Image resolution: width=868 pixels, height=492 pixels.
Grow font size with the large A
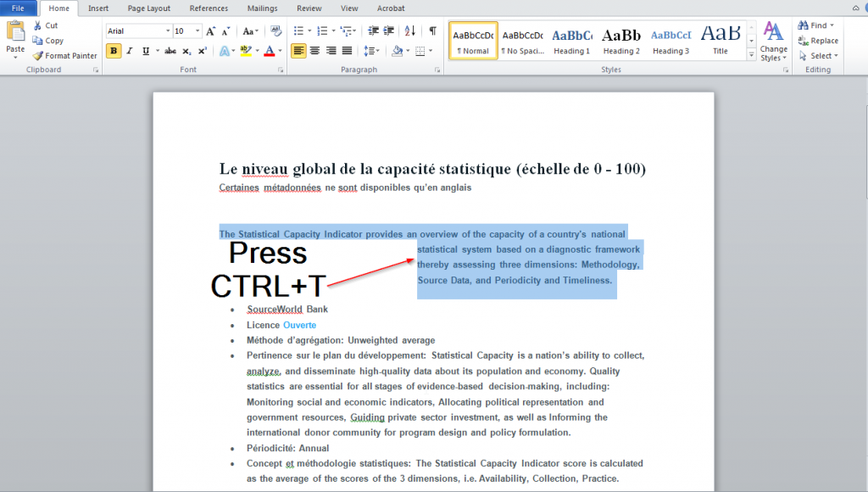(210, 31)
